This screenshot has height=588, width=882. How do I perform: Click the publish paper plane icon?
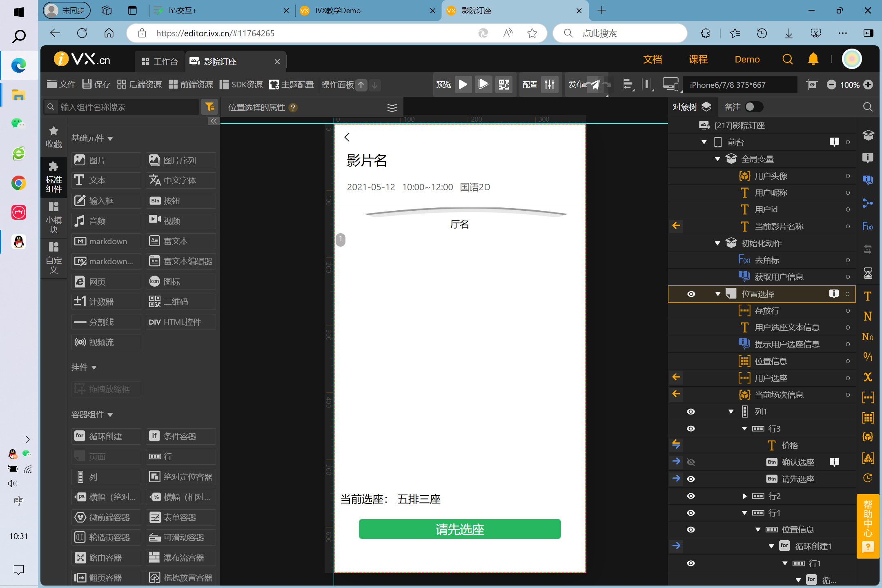(595, 85)
